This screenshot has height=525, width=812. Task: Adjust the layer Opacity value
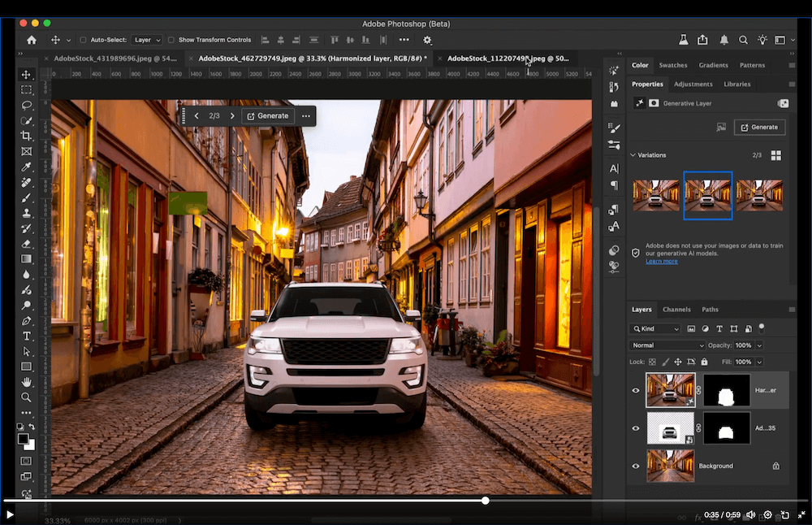(x=745, y=345)
